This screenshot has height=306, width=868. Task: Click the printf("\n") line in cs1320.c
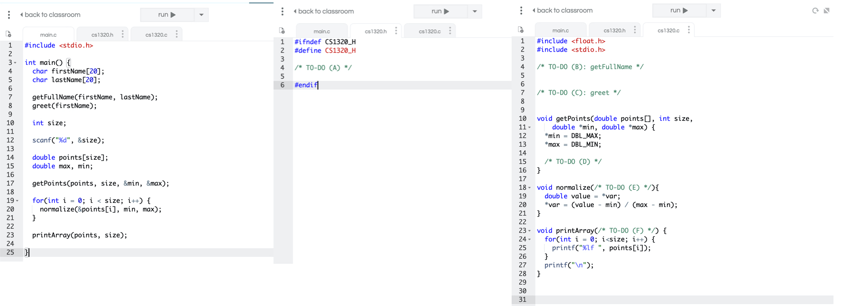569,265
